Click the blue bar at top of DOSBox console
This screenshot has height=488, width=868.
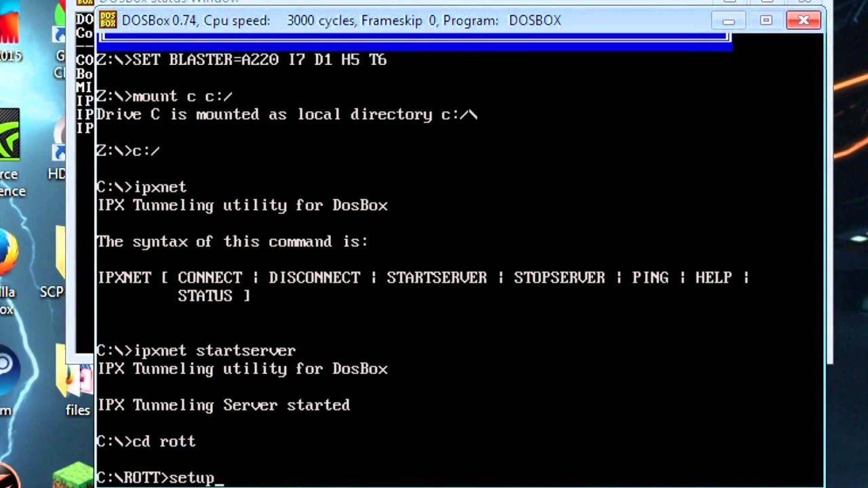click(414, 41)
